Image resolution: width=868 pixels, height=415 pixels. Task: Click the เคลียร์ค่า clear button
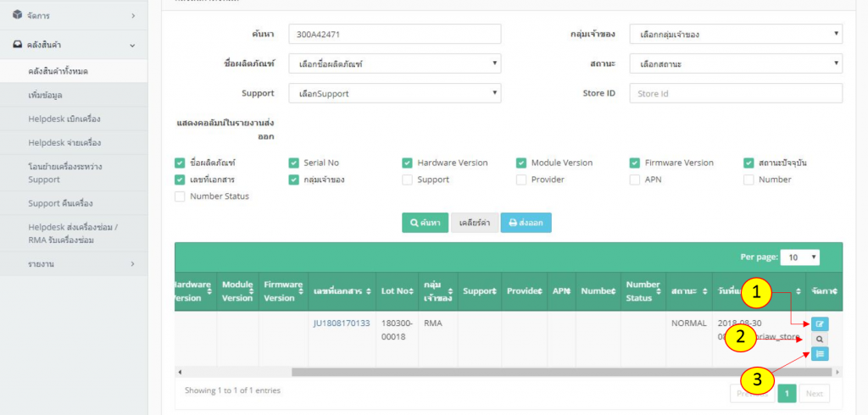coord(475,223)
